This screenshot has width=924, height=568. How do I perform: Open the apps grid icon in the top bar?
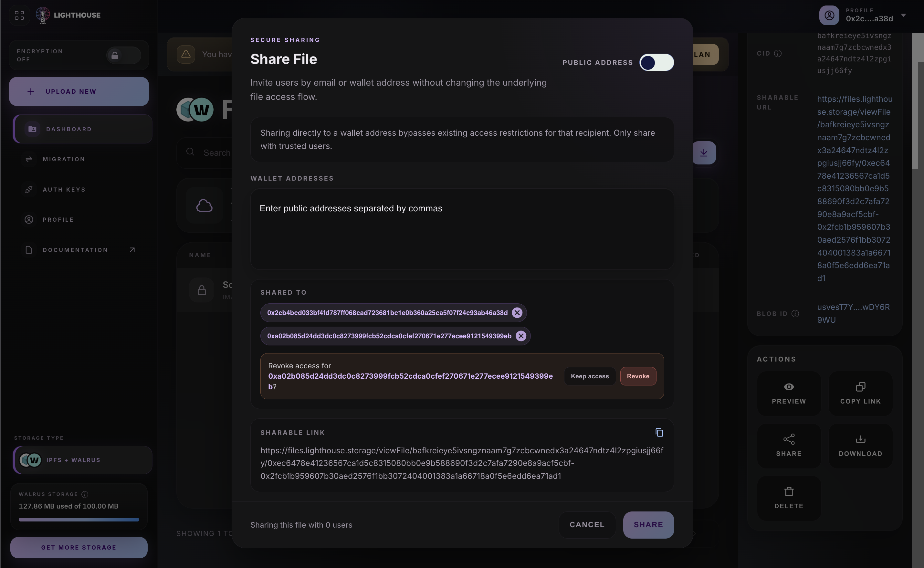click(x=19, y=15)
